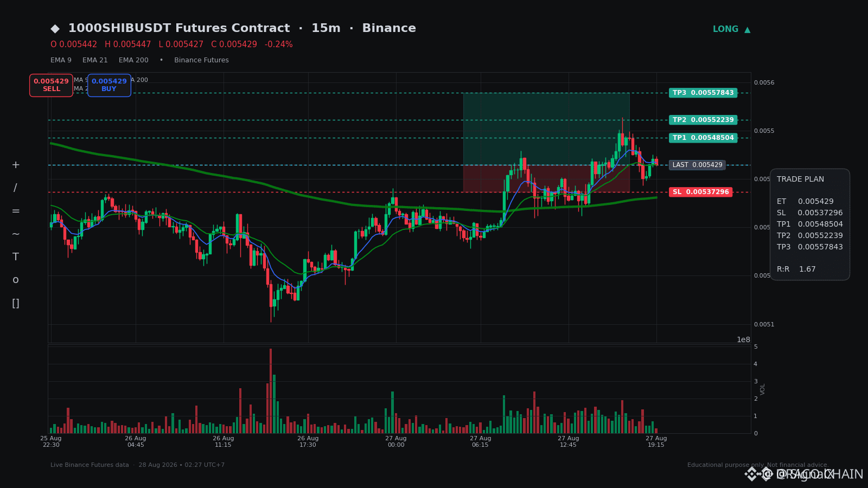Click the TRADE PLAN panel heading
Screen dimensions: 868x488
tap(800, 179)
